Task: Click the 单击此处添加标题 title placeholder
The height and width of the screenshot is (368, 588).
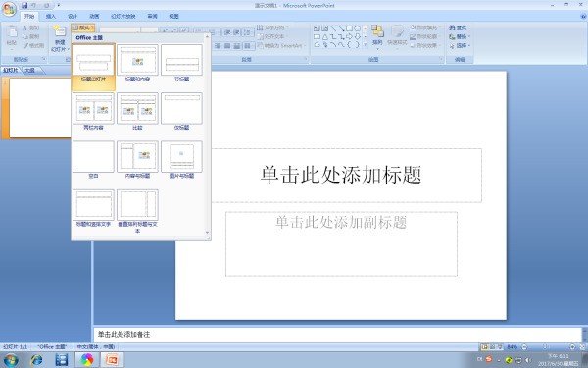Action: click(x=340, y=176)
